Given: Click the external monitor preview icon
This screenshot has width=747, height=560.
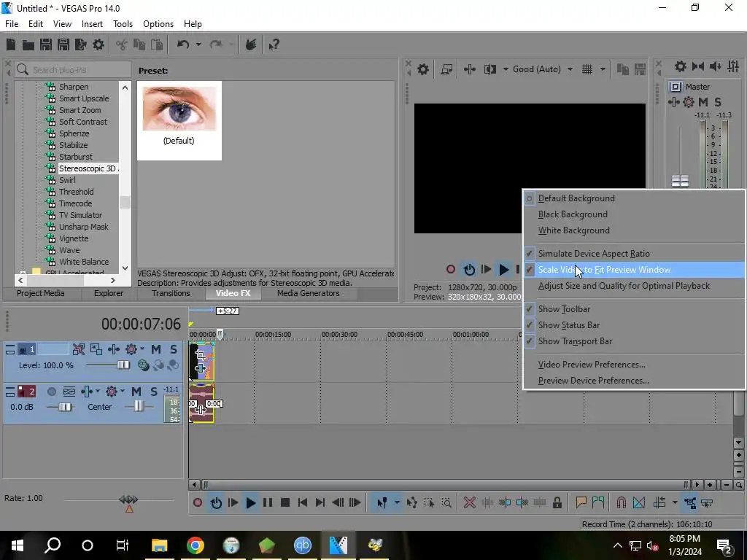Looking at the screenshot, I should click(x=446, y=69).
